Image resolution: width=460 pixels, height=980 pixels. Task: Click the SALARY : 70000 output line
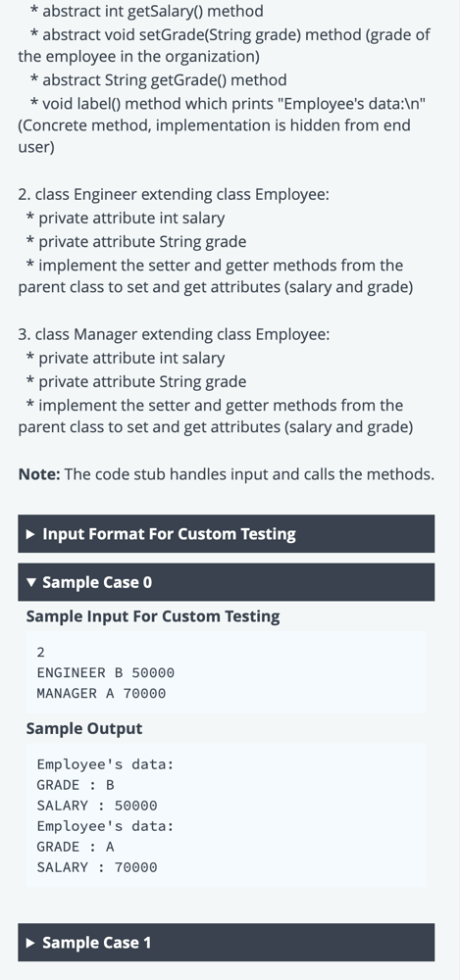pos(97,867)
